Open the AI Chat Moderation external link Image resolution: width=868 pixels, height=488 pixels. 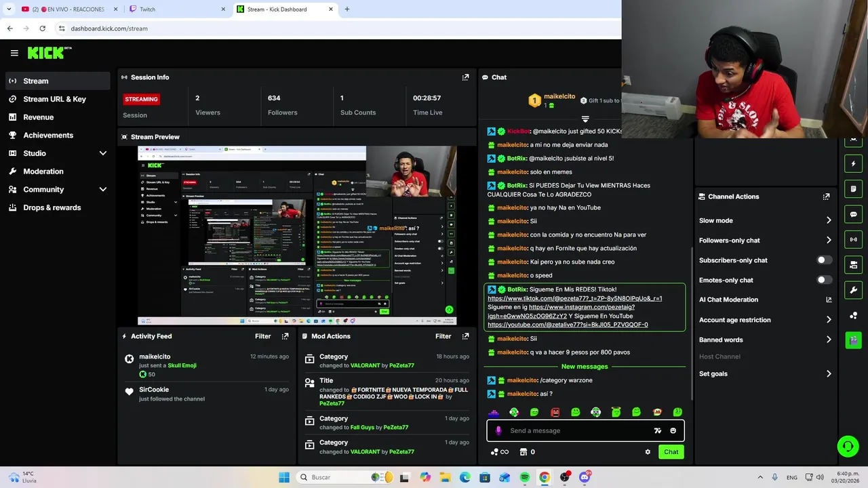829,300
